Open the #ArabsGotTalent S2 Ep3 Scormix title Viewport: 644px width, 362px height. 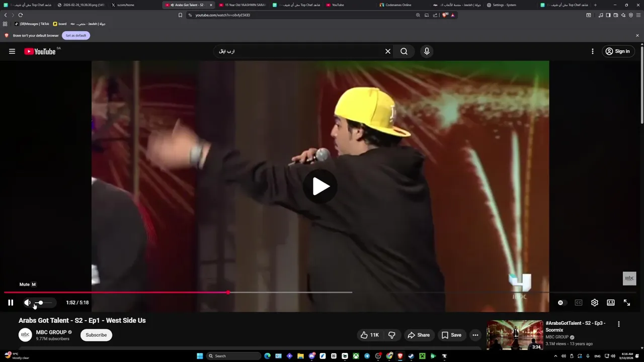576,326
